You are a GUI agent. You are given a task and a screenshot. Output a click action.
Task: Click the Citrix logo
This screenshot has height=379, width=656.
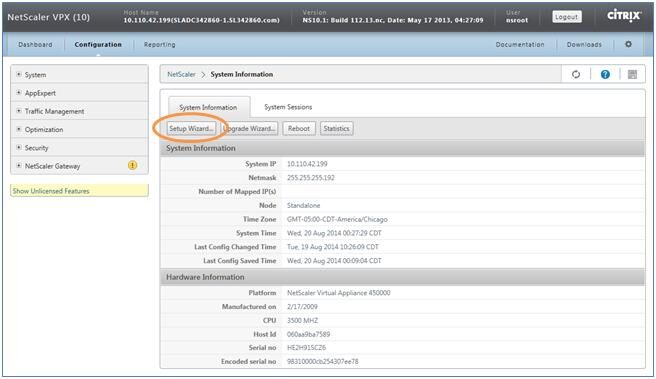point(624,15)
